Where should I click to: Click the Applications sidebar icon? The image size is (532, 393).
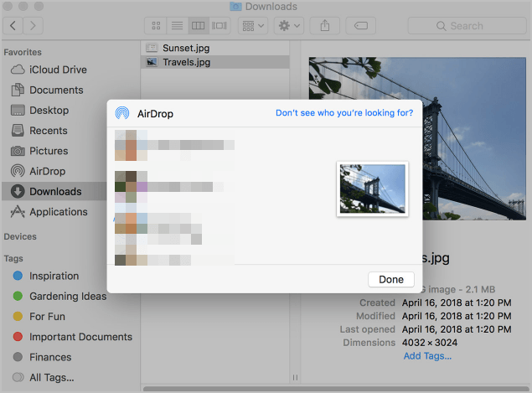point(18,212)
